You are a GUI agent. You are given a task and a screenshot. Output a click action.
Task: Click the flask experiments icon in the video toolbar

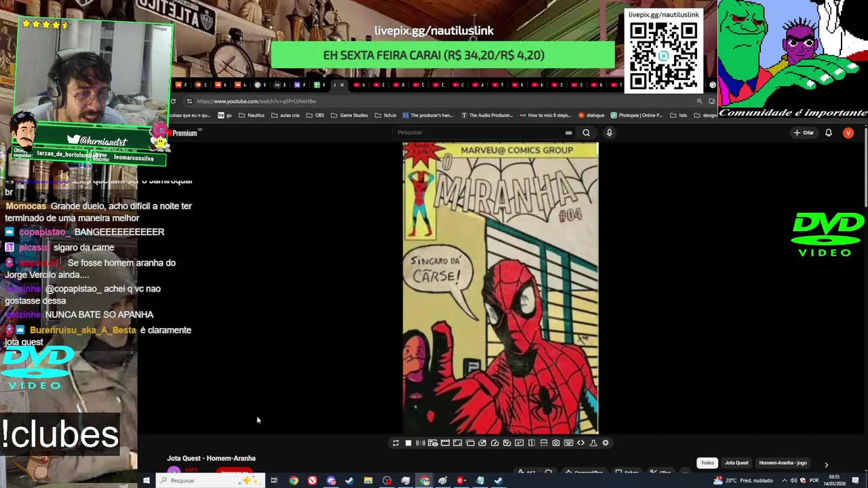click(x=593, y=443)
